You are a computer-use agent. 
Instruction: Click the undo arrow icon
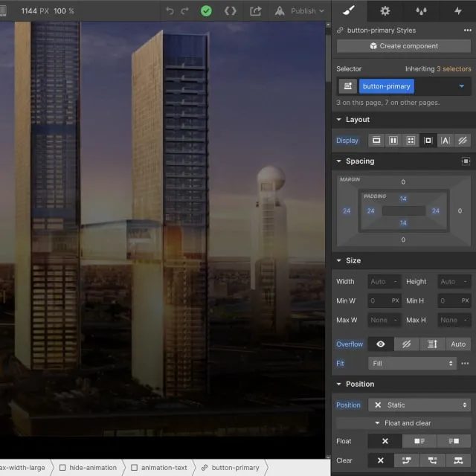click(x=170, y=11)
